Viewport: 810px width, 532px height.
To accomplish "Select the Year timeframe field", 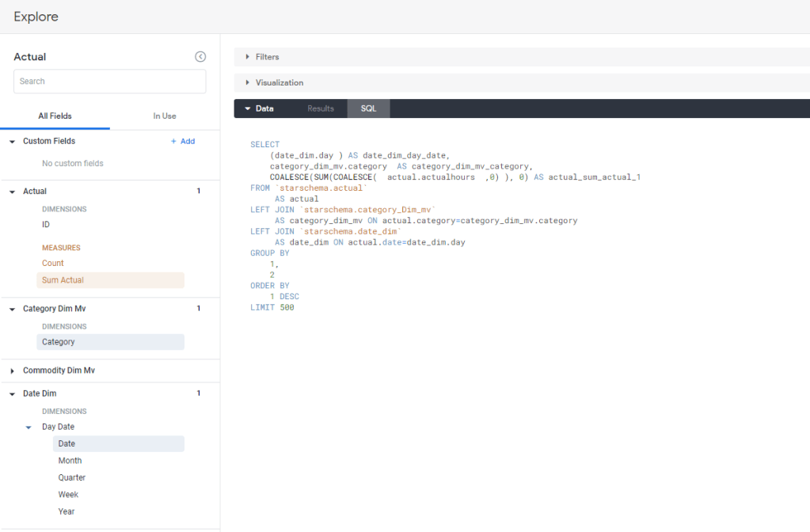I will click(x=67, y=511).
